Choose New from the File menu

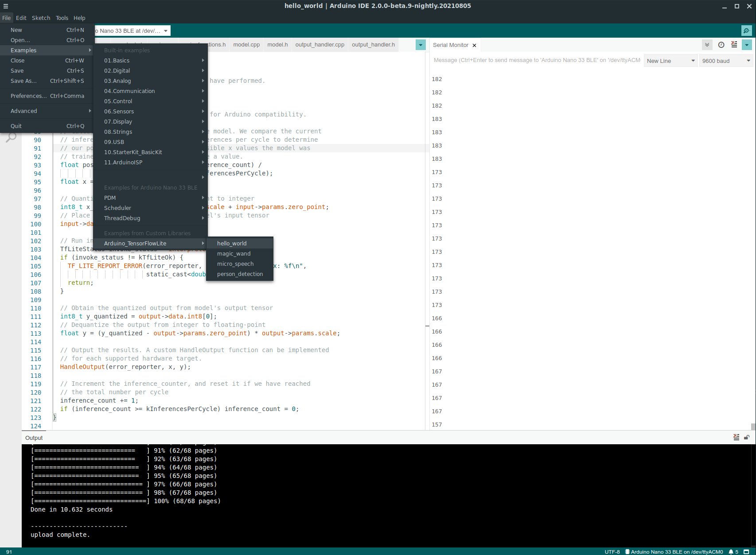47,30
